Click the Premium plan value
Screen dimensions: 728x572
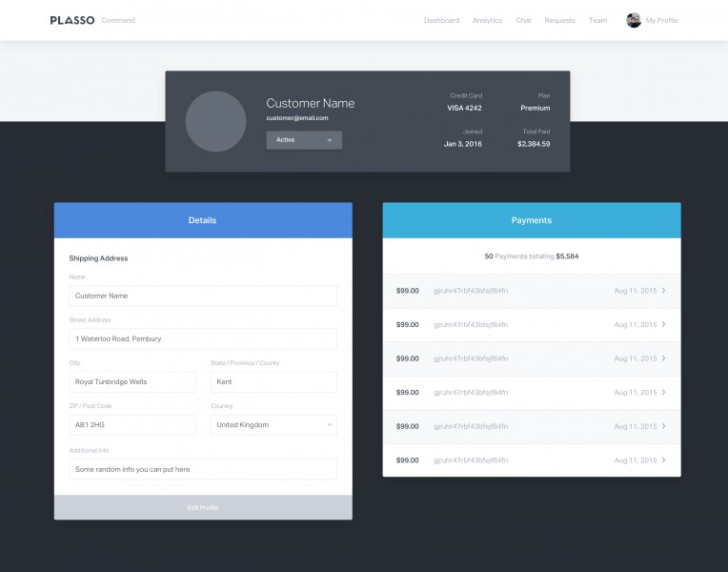[535, 108]
